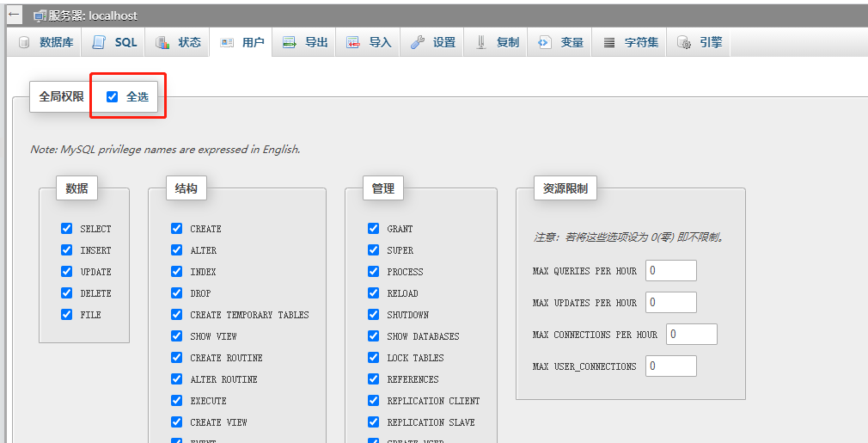Toggle REPLICATION CLIENT checkbox
Screen dimensions: 868x443
coord(374,400)
